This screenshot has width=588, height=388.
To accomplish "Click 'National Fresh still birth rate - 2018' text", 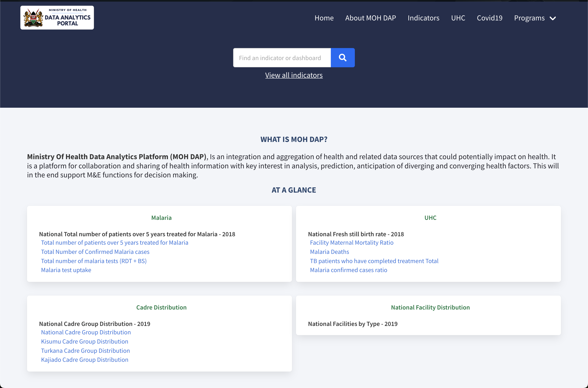I will 356,234.
